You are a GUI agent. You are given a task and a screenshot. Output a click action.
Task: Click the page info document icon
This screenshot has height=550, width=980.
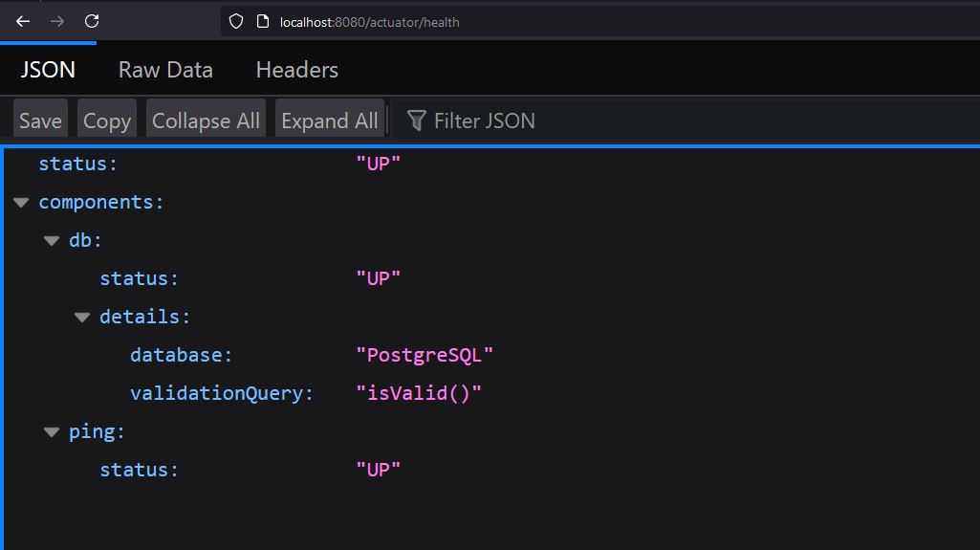pyautogui.click(x=263, y=22)
